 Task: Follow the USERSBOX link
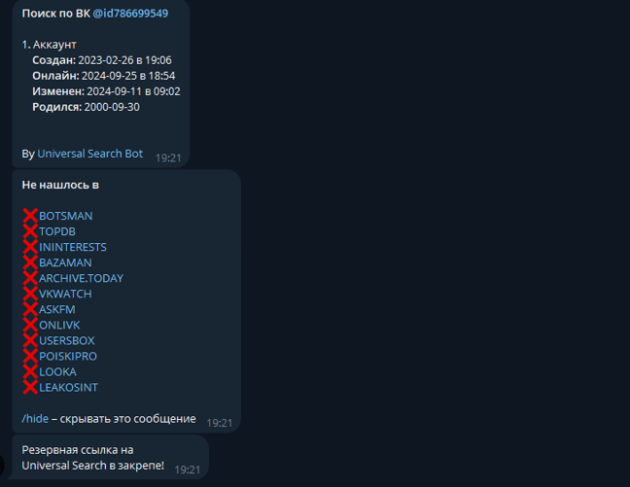[67, 341]
